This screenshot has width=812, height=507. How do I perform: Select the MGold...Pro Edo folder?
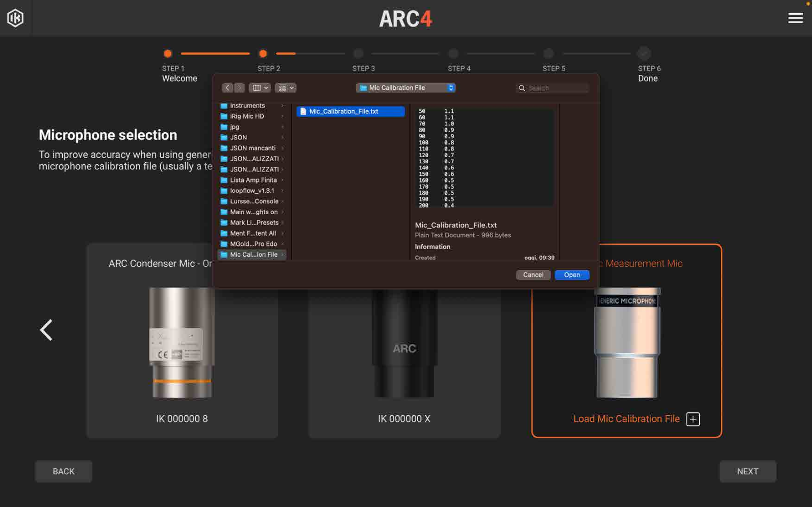(x=252, y=244)
